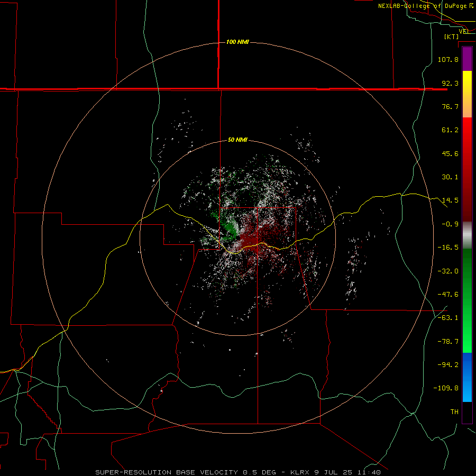The height and width of the screenshot is (476, 476).
Task: Click the TH legend label
Action: tap(454, 411)
